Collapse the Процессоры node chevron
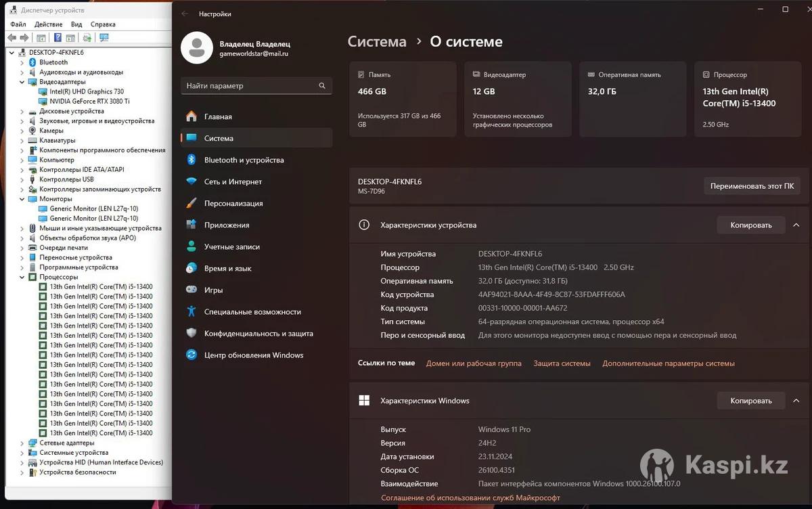This screenshot has height=509, width=812. (x=22, y=277)
